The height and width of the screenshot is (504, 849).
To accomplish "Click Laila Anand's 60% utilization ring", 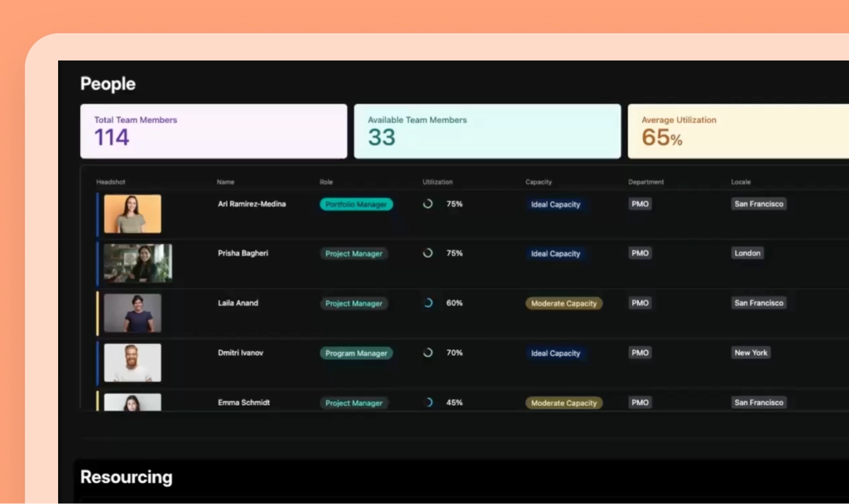I will tap(427, 303).
